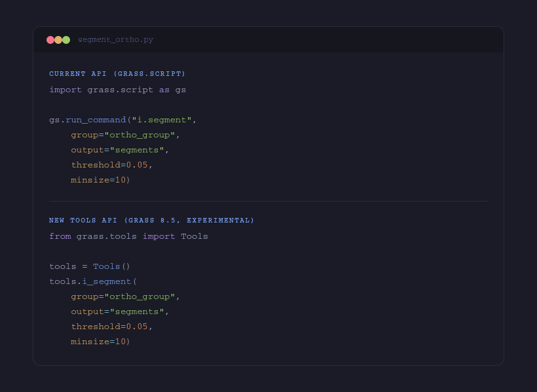This screenshot has height=392, width=537.
Task: Click the "NEW TOOLS API" section heading
Action: [151, 221]
